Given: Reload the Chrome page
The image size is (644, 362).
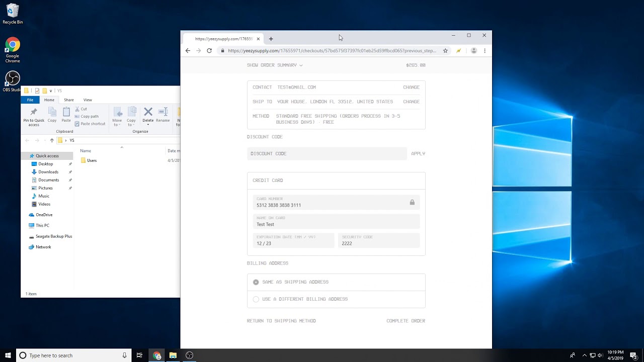Looking at the screenshot, I should tap(209, 51).
